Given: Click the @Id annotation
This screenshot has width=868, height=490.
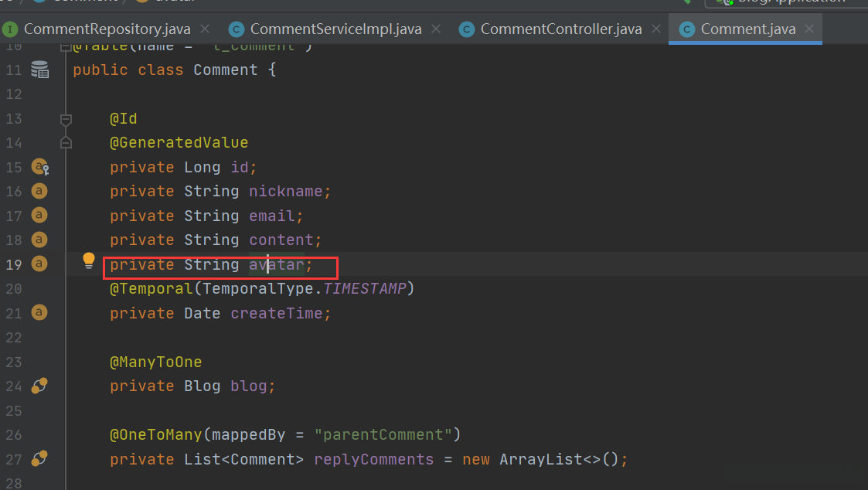Looking at the screenshot, I should click(x=124, y=118).
